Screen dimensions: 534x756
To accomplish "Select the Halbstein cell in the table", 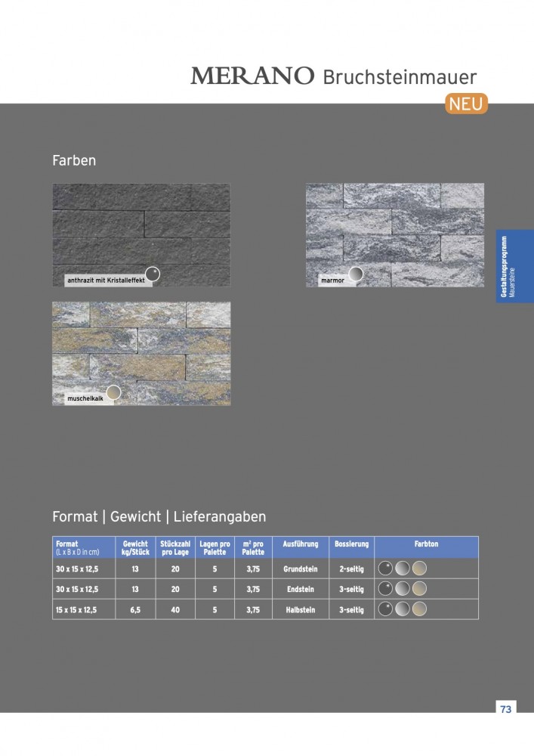I will tap(299, 609).
